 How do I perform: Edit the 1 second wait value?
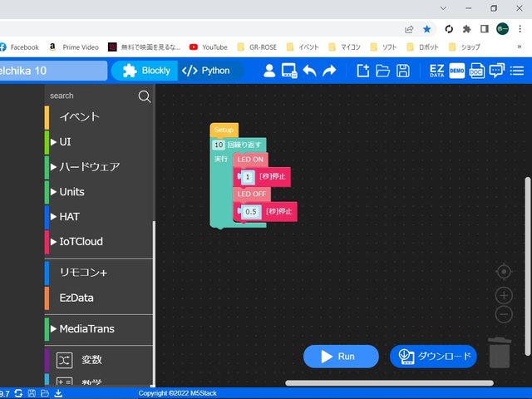pyautogui.click(x=248, y=177)
